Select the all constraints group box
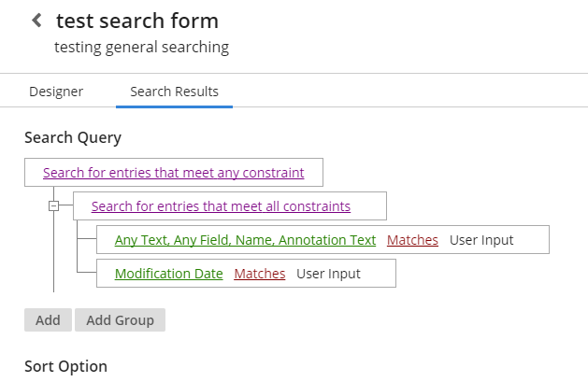588x382 pixels. (x=230, y=206)
